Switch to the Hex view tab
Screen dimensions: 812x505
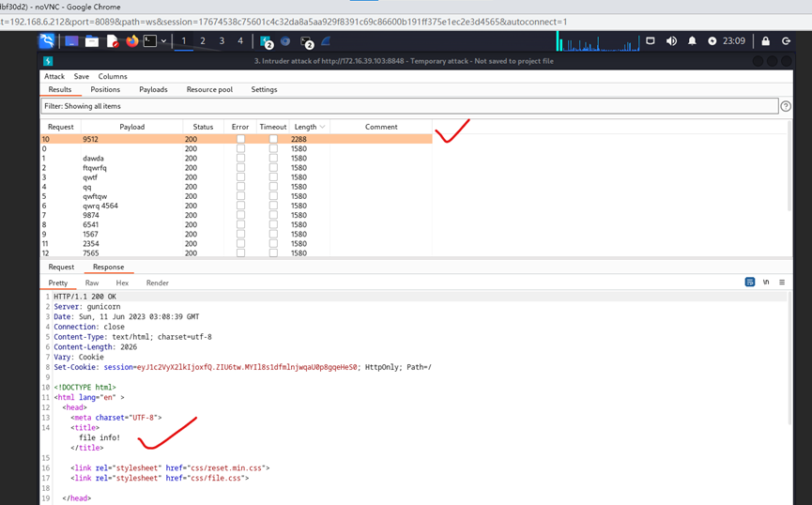tap(122, 283)
